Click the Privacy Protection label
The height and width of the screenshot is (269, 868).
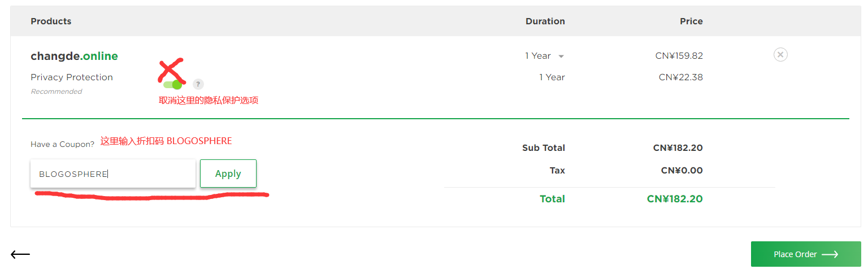pos(72,77)
